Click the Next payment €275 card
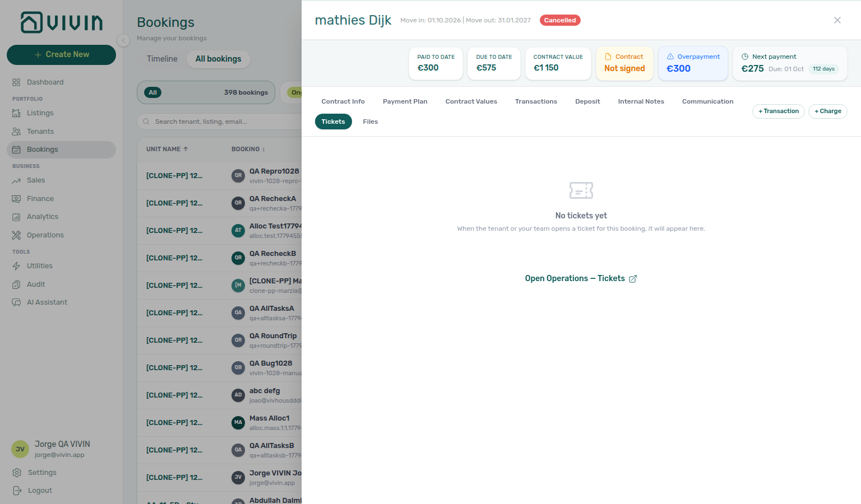The width and height of the screenshot is (861, 504). (790, 63)
